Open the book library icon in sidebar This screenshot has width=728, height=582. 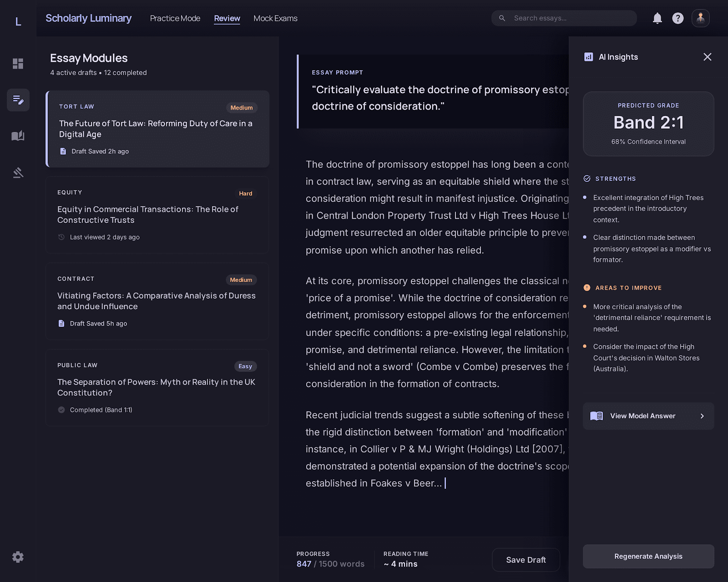(x=18, y=136)
